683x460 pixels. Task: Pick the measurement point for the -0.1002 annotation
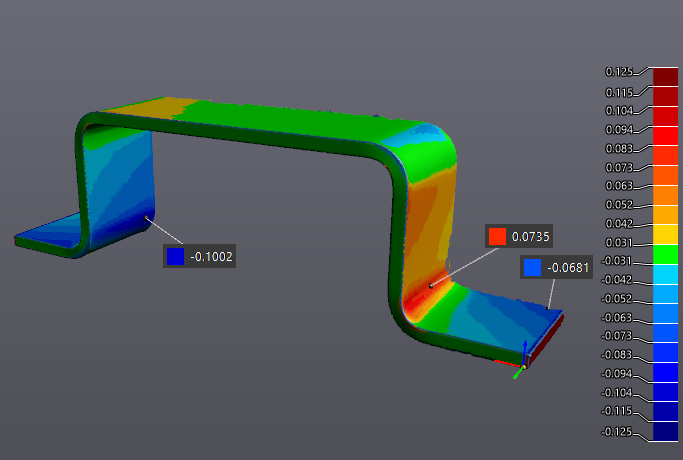pyautogui.click(x=146, y=218)
